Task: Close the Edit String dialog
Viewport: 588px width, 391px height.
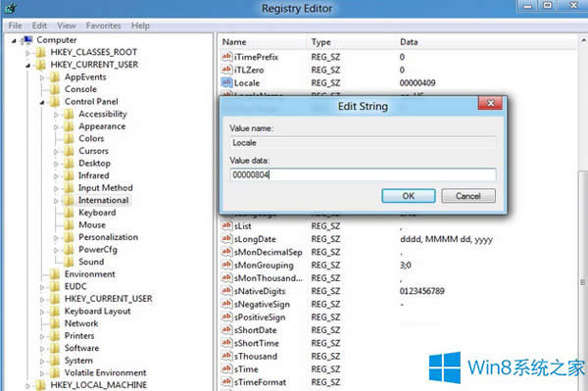Action: [490, 103]
